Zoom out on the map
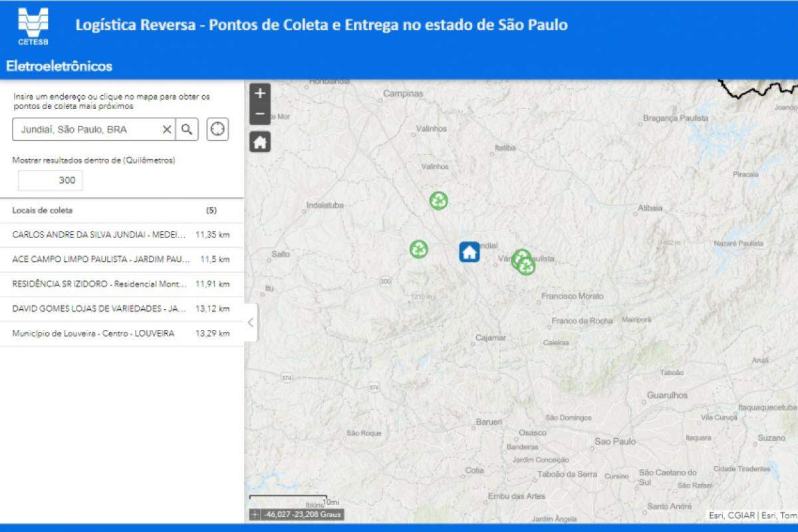The height and width of the screenshot is (532, 798). coord(260,114)
